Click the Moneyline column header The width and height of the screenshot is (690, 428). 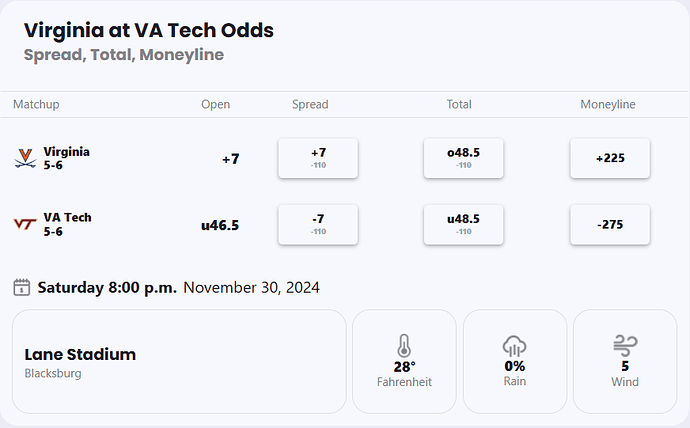(608, 104)
